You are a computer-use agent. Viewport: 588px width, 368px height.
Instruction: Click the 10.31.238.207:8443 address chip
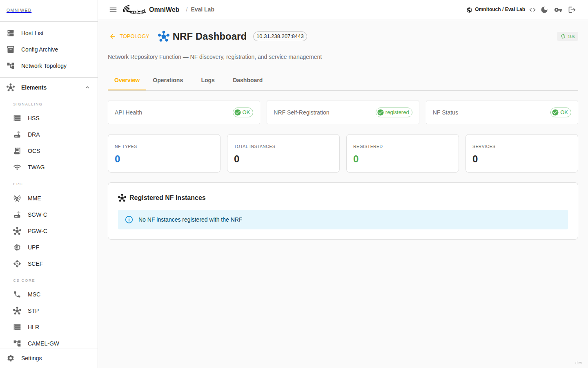[280, 36]
